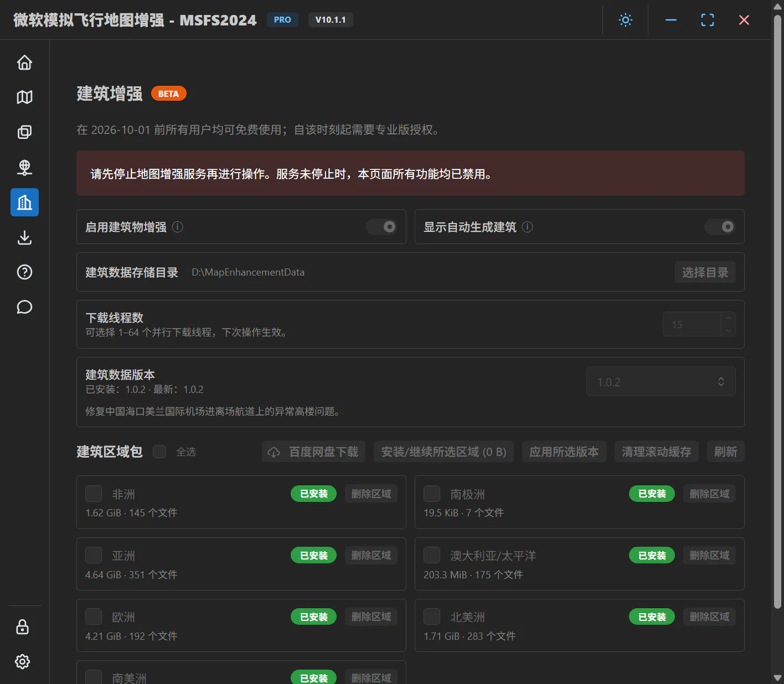Open the map icon in sidebar
The height and width of the screenshot is (684, 784).
24,97
